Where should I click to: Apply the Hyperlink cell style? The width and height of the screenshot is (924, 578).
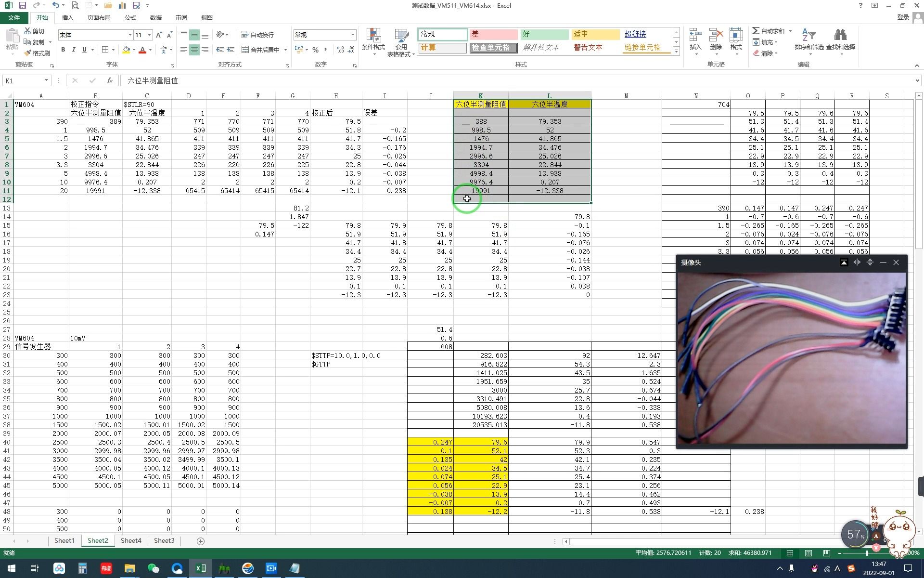635,34
